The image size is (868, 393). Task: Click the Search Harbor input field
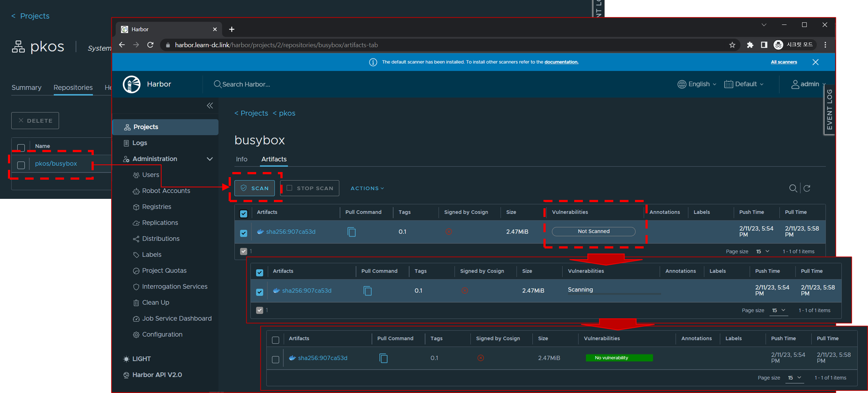246,84
